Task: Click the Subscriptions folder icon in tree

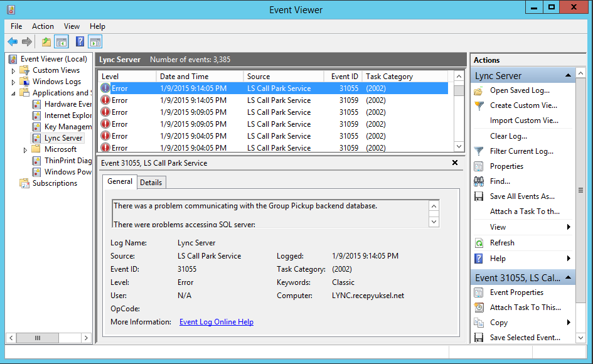Action: pos(24,183)
